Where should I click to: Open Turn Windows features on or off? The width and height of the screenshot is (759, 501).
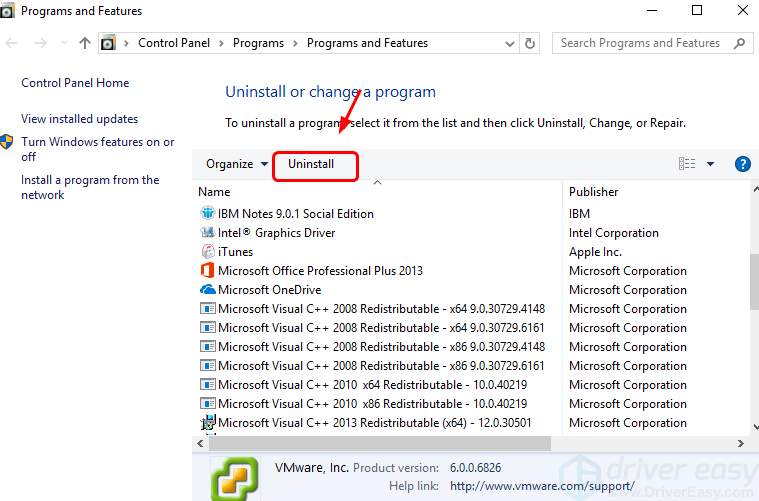pyautogui.click(x=97, y=149)
